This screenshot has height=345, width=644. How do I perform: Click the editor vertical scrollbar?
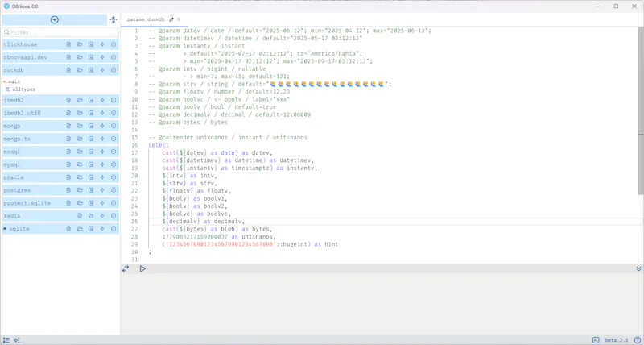[x=641, y=111]
